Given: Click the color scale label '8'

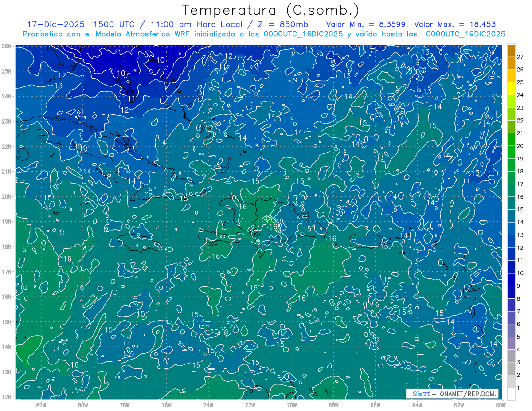Looking at the screenshot, I should pos(519,299).
